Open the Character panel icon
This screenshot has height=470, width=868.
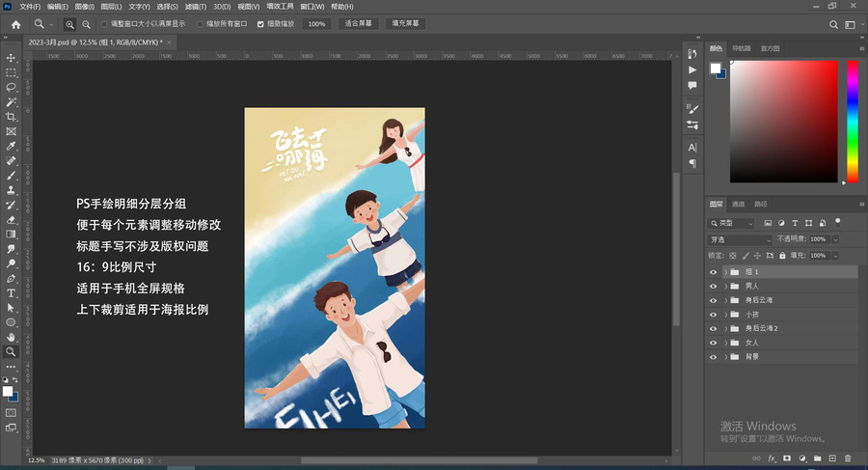tap(692, 148)
